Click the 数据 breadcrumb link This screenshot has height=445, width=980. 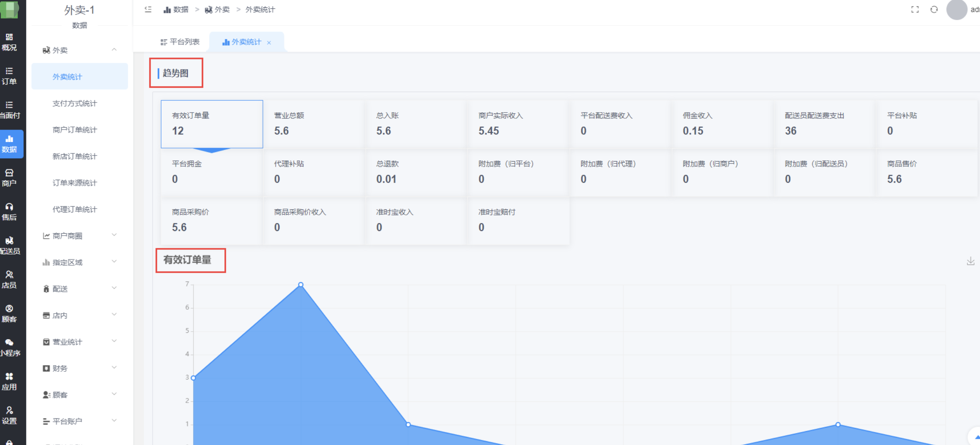(176, 10)
